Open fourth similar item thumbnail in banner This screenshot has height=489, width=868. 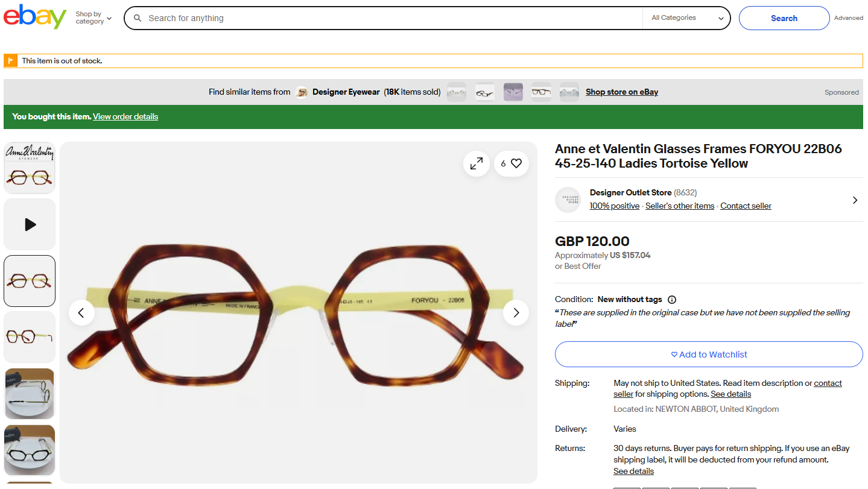click(541, 92)
